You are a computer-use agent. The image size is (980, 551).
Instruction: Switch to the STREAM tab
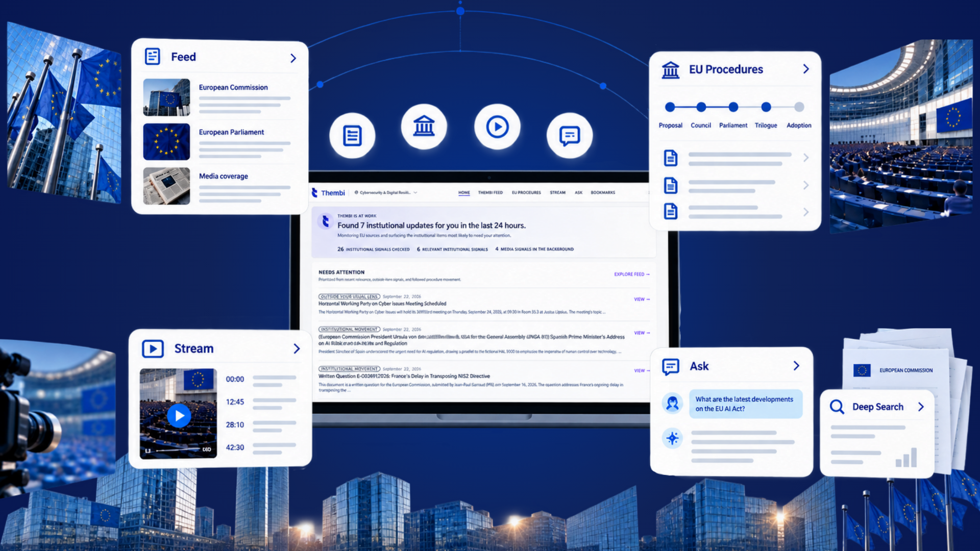557,193
